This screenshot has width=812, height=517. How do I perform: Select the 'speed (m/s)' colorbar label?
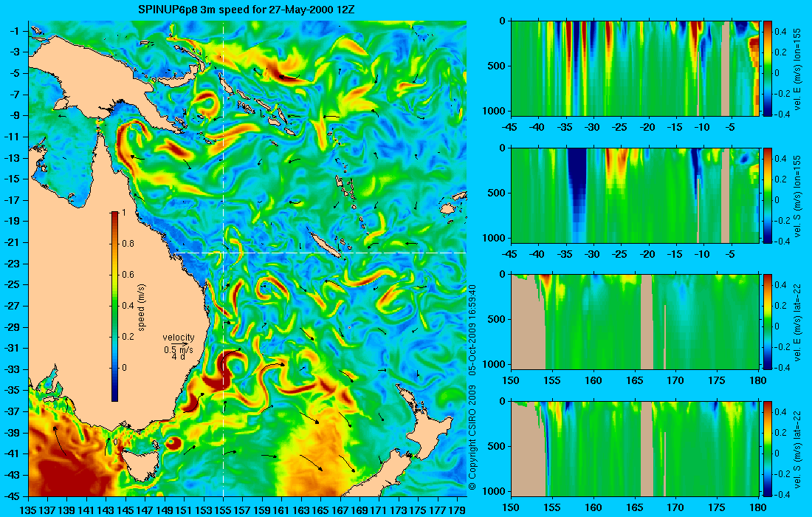[x=142, y=307]
